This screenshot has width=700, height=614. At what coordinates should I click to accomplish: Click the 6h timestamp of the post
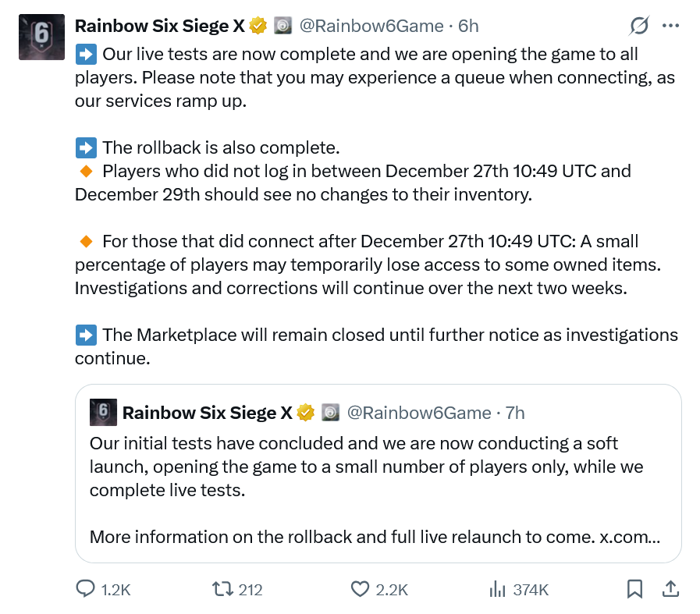pyautogui.click(x=468, y=27)
